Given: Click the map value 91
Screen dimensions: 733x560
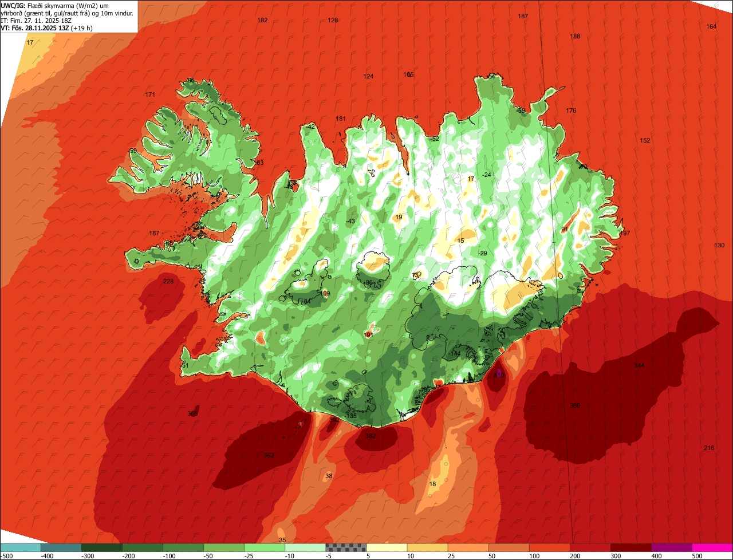Looking at the screenshot, I should pos(564,229).
